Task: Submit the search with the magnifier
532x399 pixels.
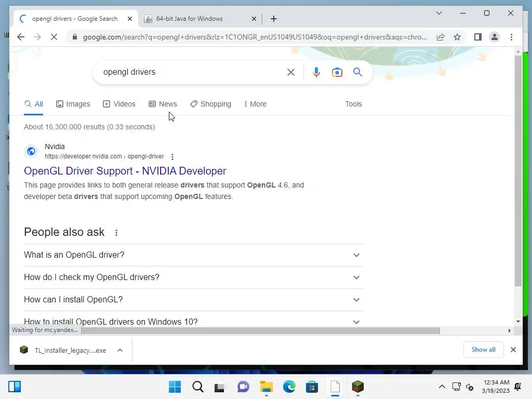Action: coord(357,72)
